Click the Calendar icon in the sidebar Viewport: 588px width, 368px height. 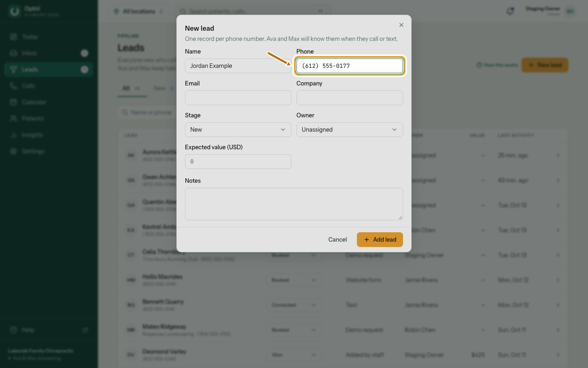[x=13, y=102]
